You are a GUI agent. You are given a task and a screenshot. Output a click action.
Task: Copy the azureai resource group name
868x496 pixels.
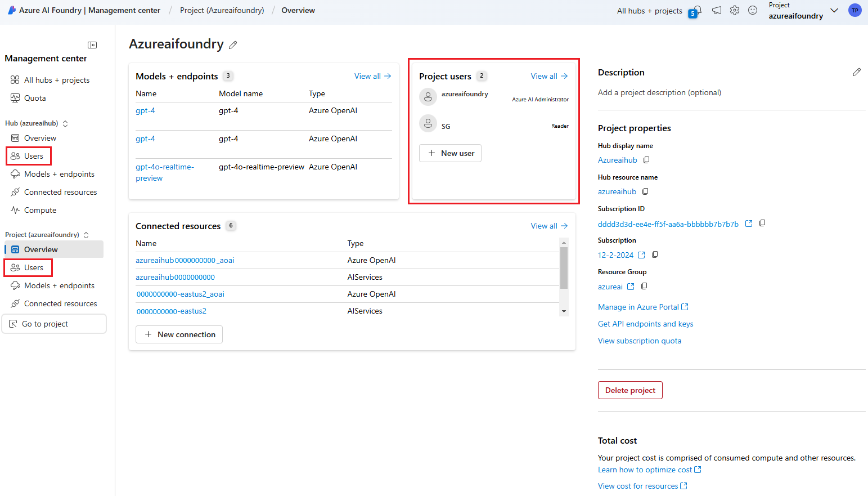click(644, 286)
